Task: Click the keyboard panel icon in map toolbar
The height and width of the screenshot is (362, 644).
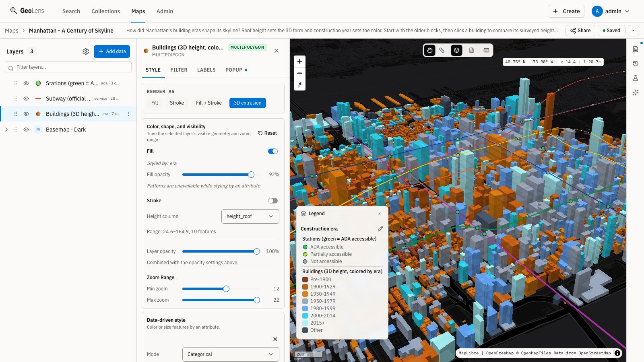Action: [486, 50]
